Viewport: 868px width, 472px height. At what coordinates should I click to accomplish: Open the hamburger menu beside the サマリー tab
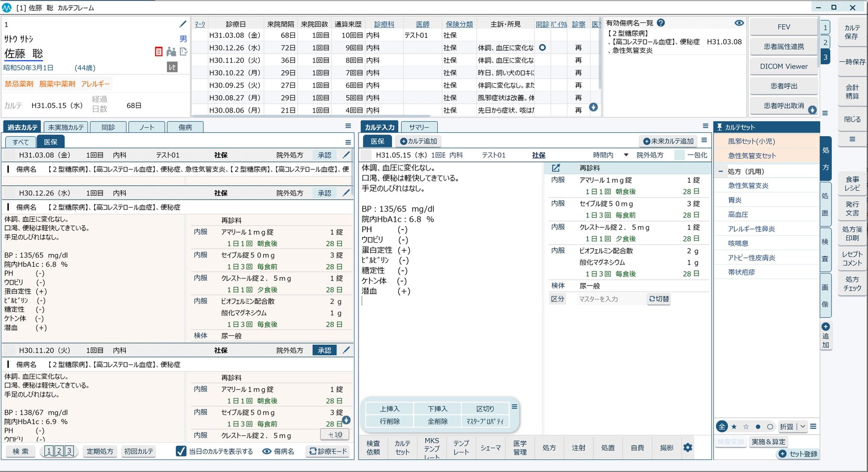click(x=705, y=126)
